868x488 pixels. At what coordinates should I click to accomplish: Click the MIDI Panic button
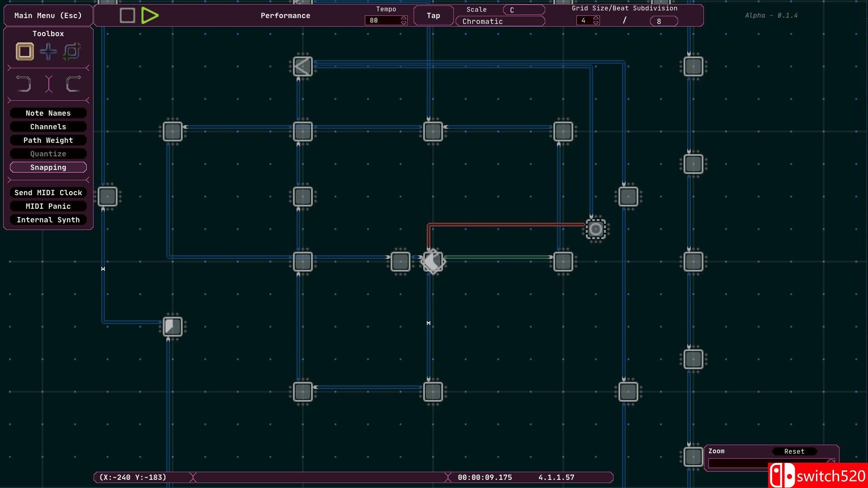tap(48, 206)
